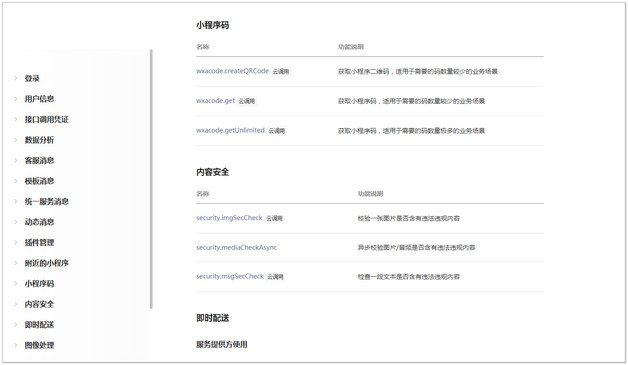Open security.mediaCheckAsync API link
This screenshot has width=628, height=365.
click(x=236, y=247)
